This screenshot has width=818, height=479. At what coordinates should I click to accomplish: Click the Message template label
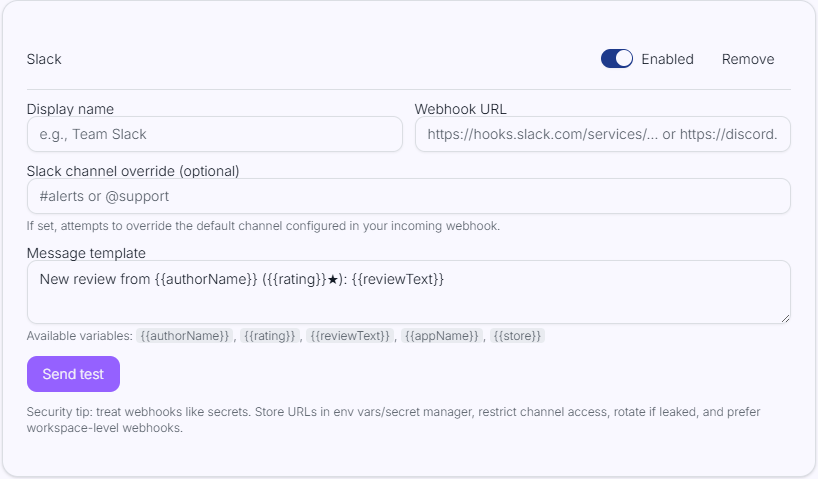click(x=86, y=253)
